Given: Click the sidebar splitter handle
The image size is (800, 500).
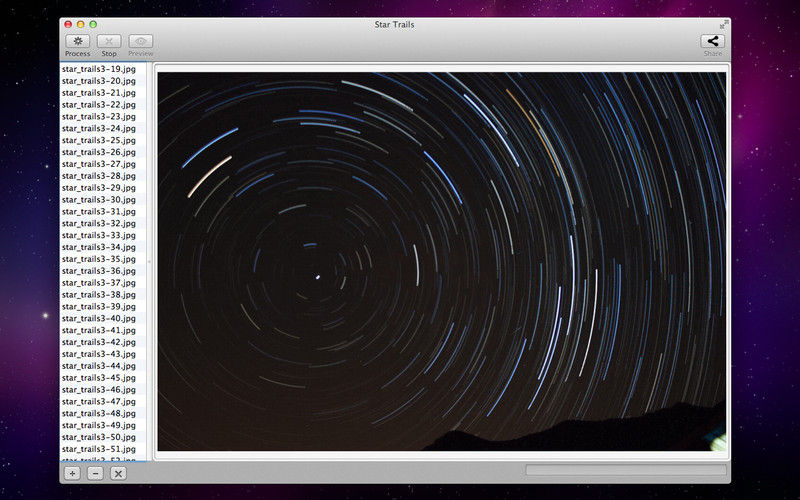Looking at the screenshot, I should click(149, 262).
